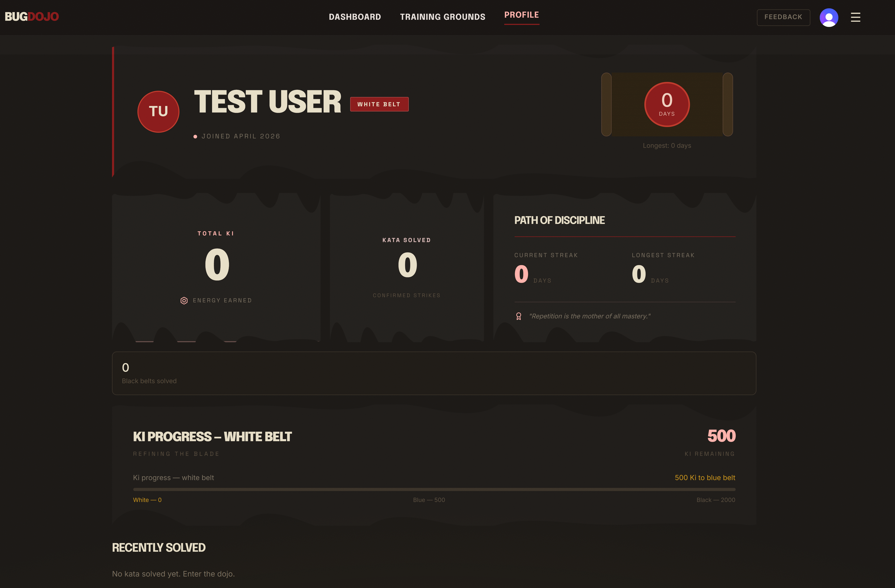Click the Black belts solved card

(434, 373)
